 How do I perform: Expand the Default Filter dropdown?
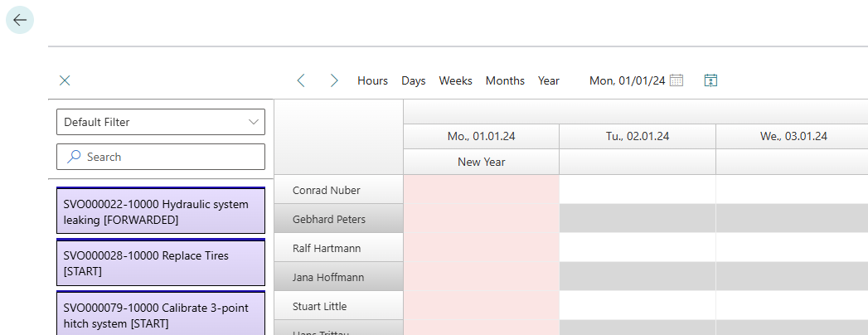coord(254,122)
